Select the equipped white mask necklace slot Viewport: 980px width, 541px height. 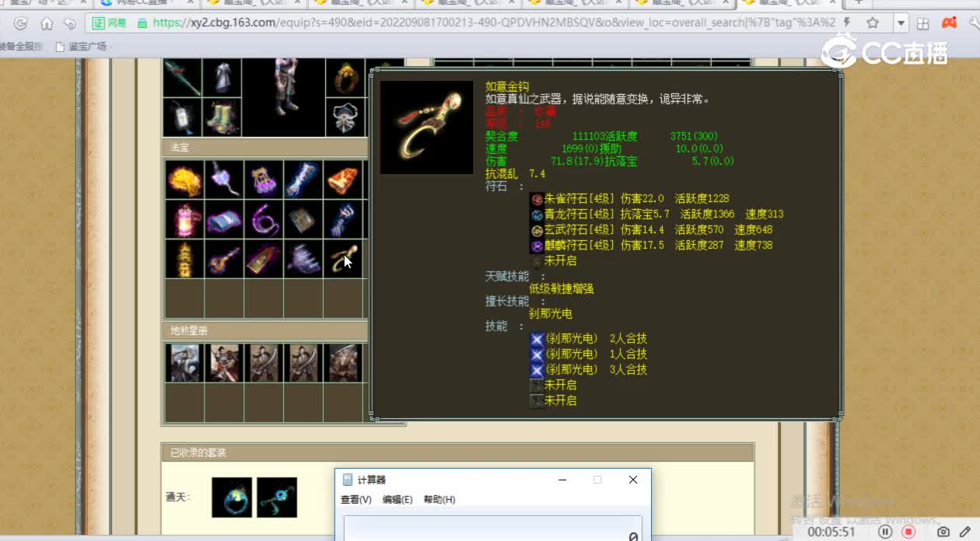click(345, 117)
